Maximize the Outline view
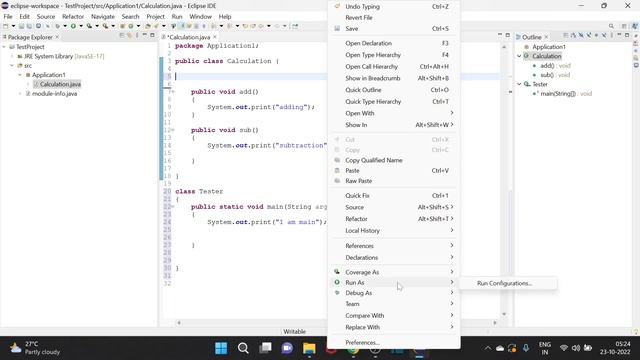Viewport: 640px width, 360px height. point(627,36)
